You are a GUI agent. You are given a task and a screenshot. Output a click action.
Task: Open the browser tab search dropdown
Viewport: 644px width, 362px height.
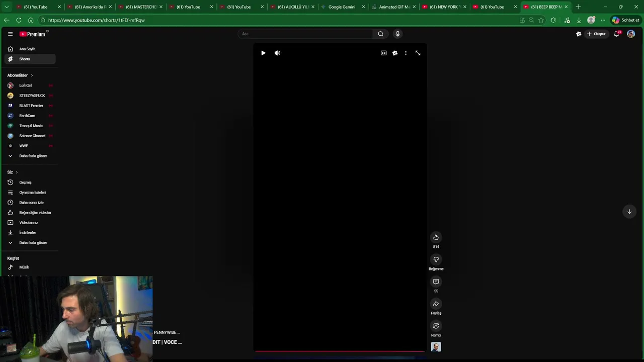[x=6, y=7]
